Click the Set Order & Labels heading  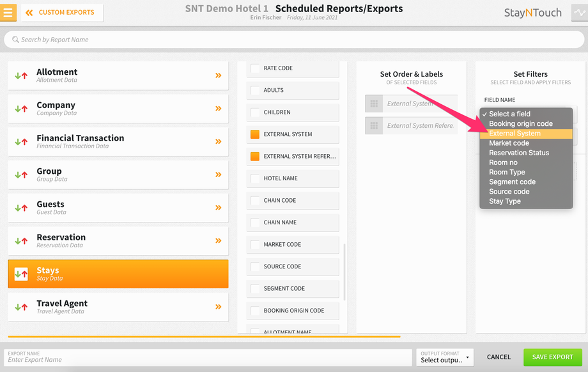click(412, 74)
